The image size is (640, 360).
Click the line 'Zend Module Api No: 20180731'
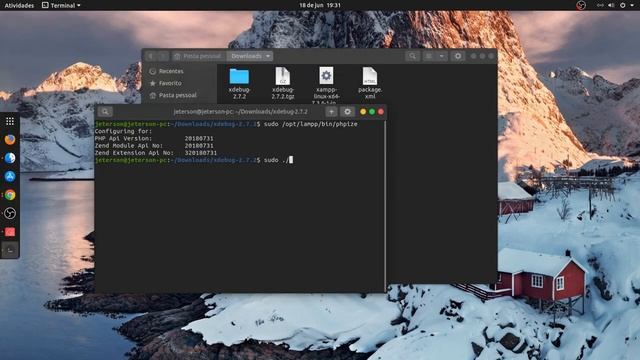coord(154,145)
